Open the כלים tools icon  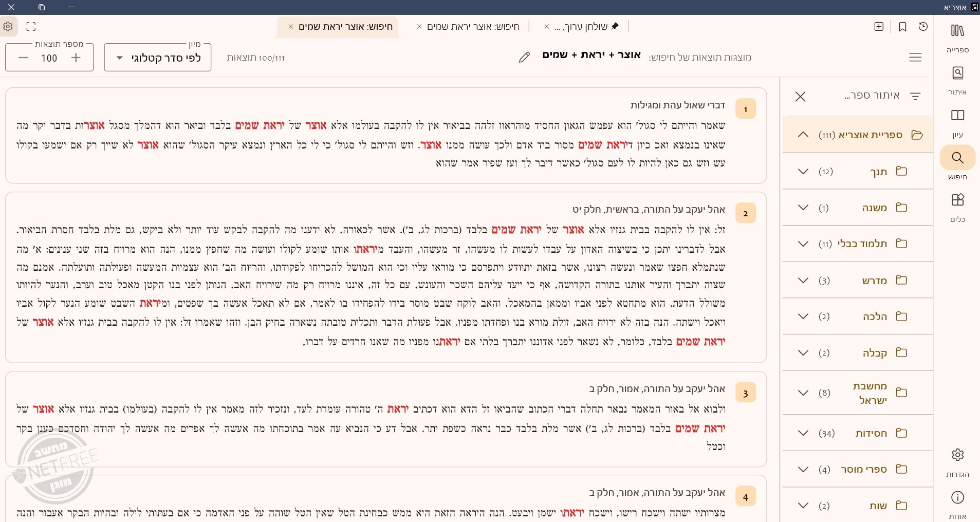(957, 206)
